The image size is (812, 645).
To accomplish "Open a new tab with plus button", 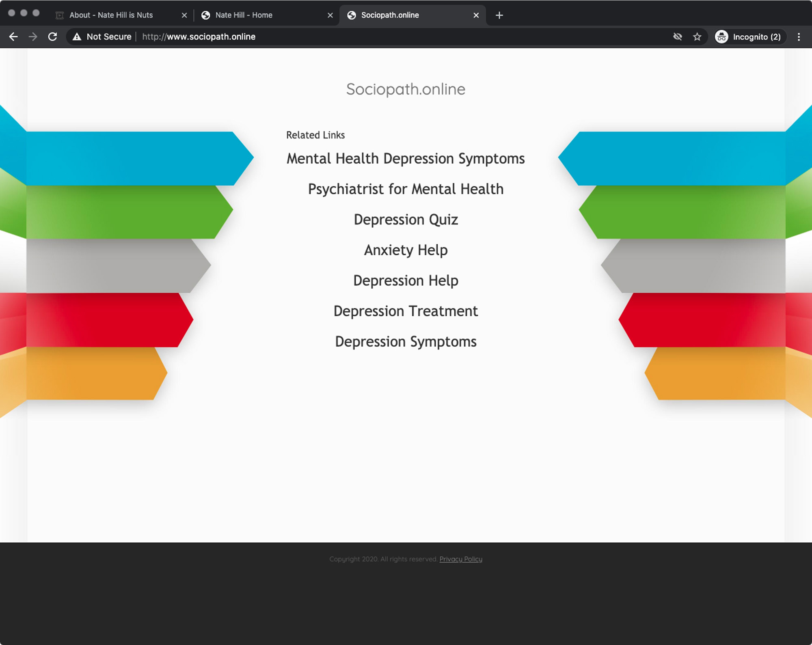I will click(499, 15).
